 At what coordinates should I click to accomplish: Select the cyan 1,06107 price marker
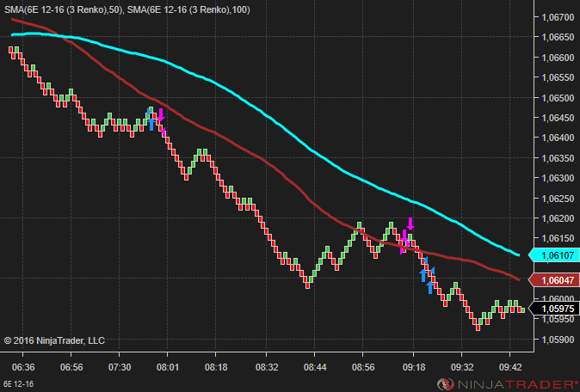[553, 255]
